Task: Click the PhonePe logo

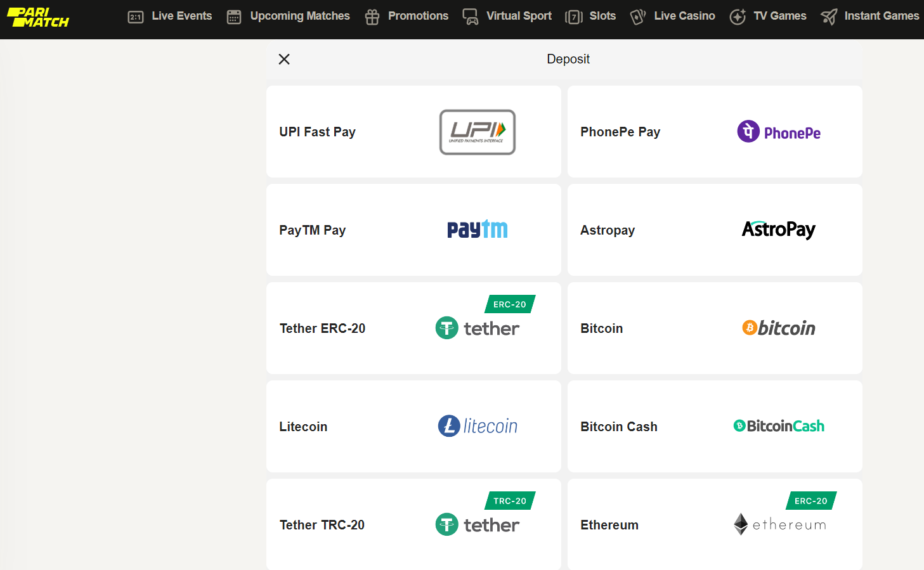Action: pyautogui.click(x=779, y=132)
